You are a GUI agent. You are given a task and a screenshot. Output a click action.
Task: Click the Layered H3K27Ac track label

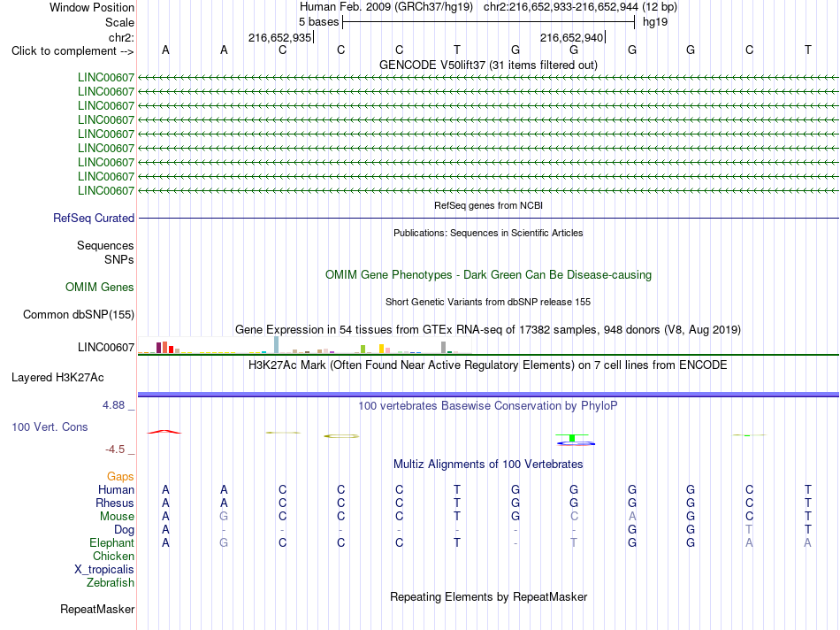57,378
